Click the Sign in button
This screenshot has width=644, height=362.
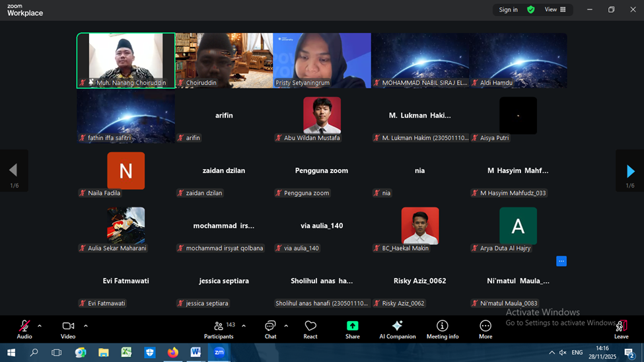[508, 10]
